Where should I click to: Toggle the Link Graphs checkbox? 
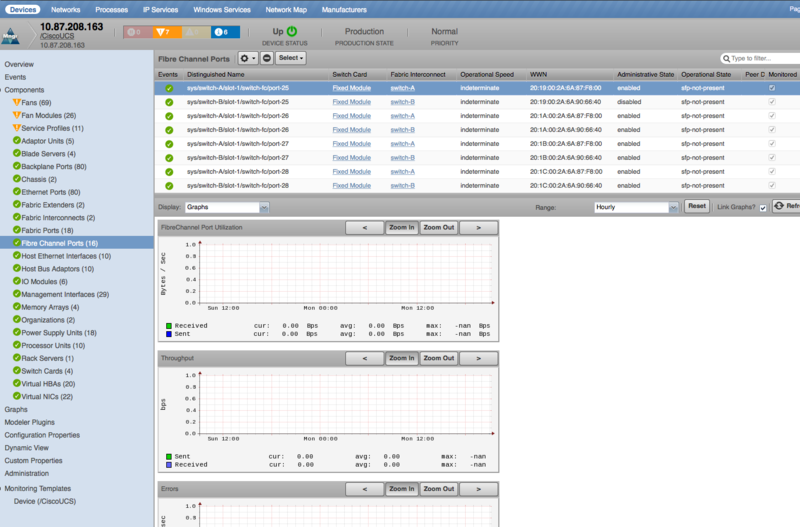pyautogui.click(x=763, y=208)
